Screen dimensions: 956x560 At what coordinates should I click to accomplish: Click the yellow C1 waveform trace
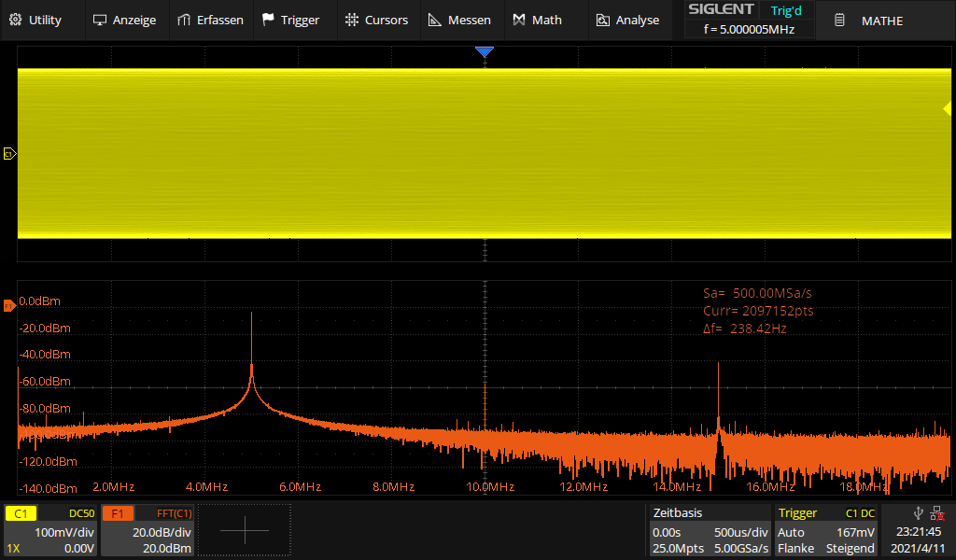click(x=485, y=154)
